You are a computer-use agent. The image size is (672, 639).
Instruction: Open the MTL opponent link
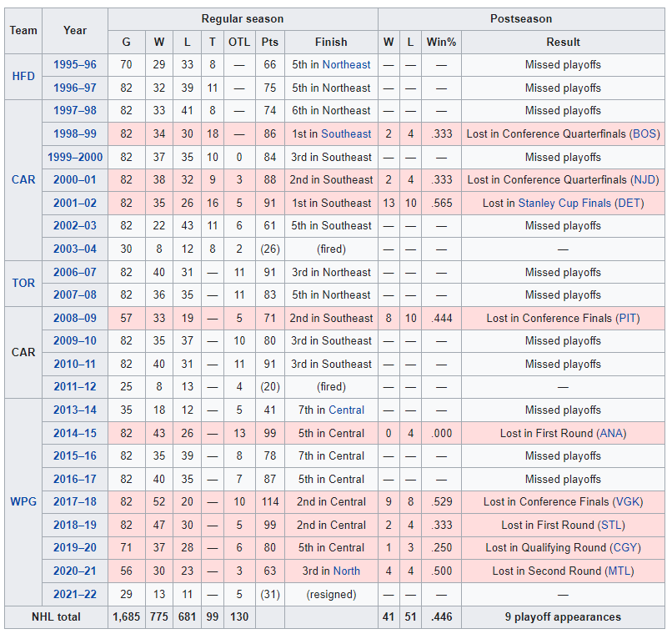619,571
